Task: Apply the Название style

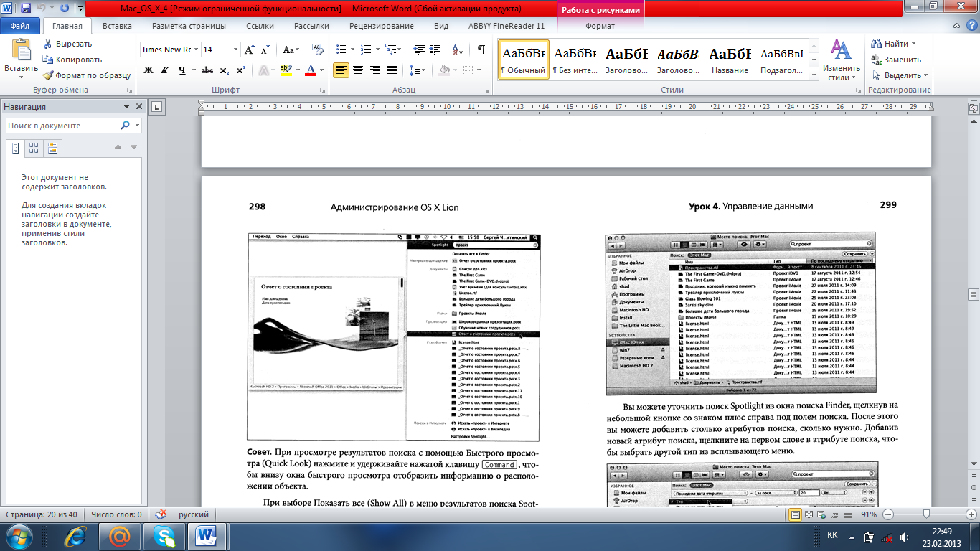Action: pyautogui.click(x=730, y=60)
